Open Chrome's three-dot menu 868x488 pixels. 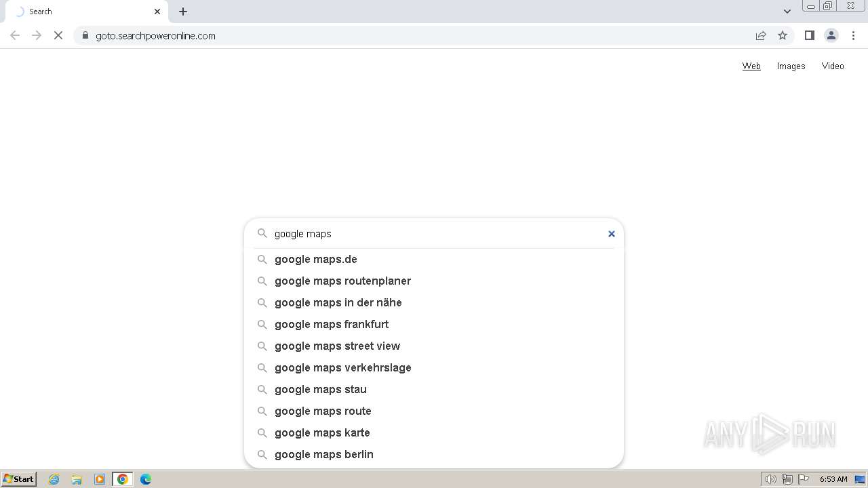pyautogui.click(x=853, y=35)
